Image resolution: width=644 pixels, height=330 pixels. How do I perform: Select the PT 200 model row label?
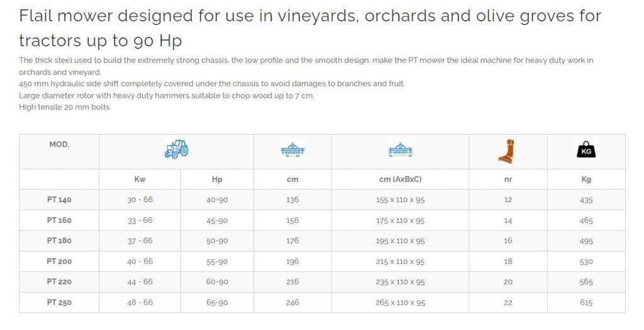point(59,261)
